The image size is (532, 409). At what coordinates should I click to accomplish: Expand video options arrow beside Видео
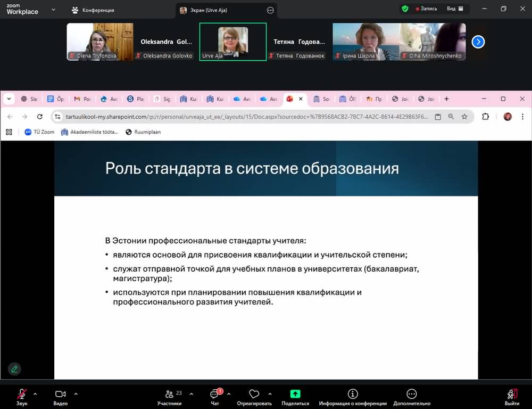coord(76,394)
